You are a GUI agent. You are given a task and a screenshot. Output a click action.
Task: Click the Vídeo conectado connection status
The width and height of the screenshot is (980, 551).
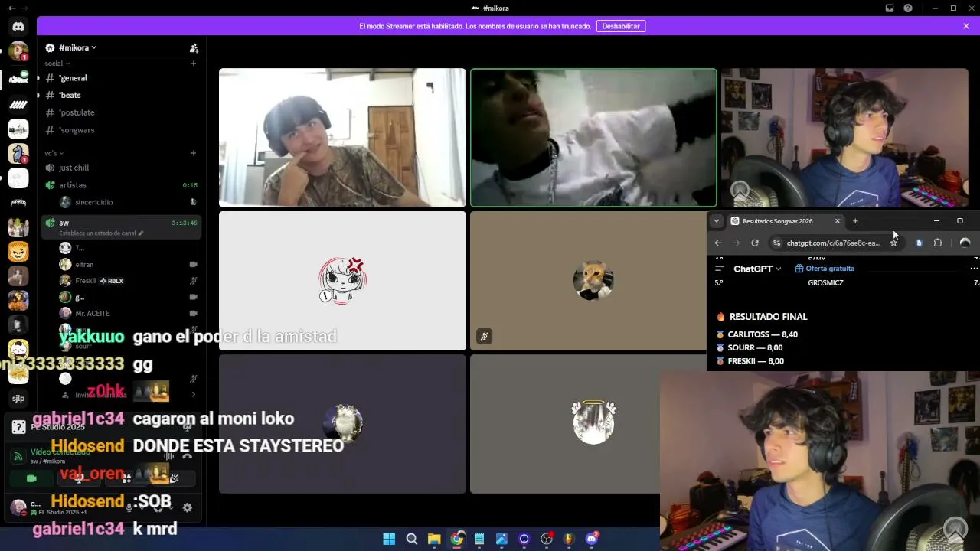tap(60, 452)
